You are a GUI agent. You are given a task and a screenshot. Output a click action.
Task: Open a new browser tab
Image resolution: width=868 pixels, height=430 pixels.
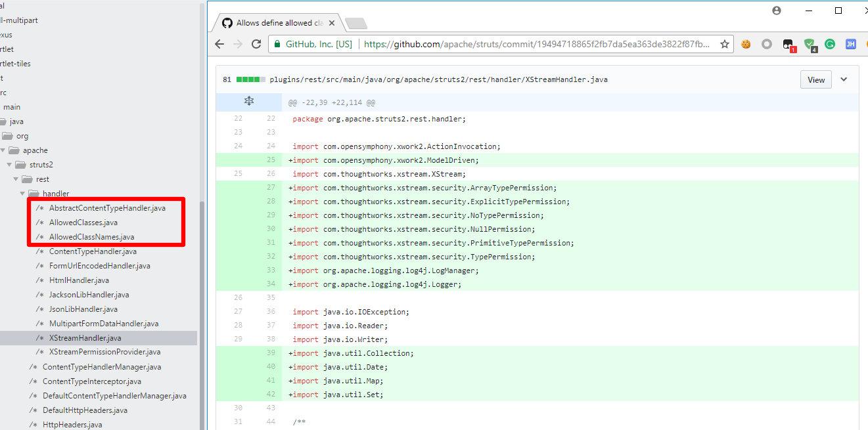355,24
